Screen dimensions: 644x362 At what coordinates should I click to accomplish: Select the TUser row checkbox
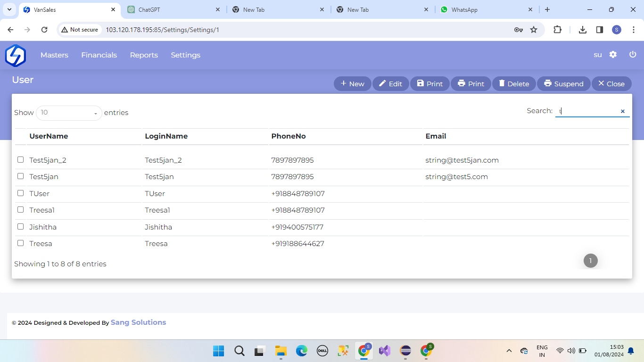(x=20, y=193)
